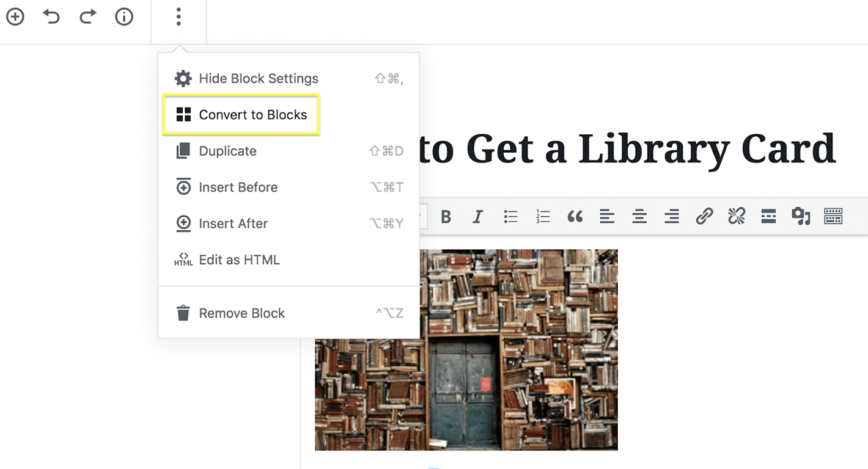This screenshot has width=868, height=469.
Task: Open the content structure info icon
Action: (x=124, y=17)
